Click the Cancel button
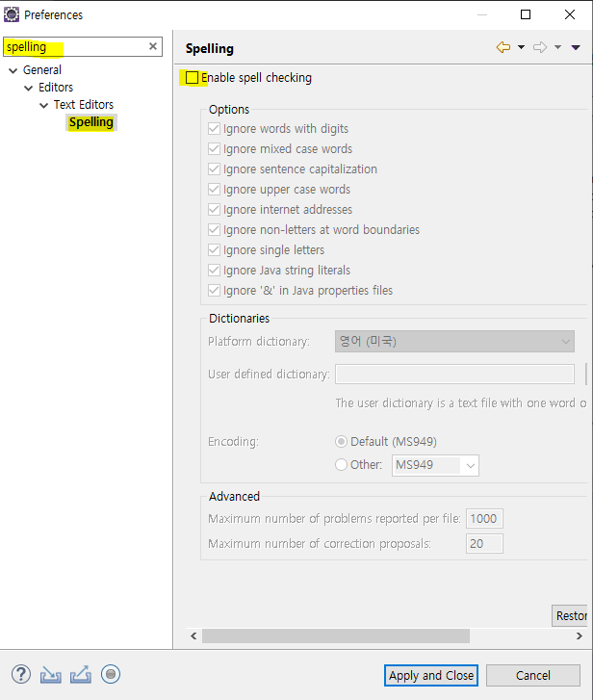 [x=533, y=675]
